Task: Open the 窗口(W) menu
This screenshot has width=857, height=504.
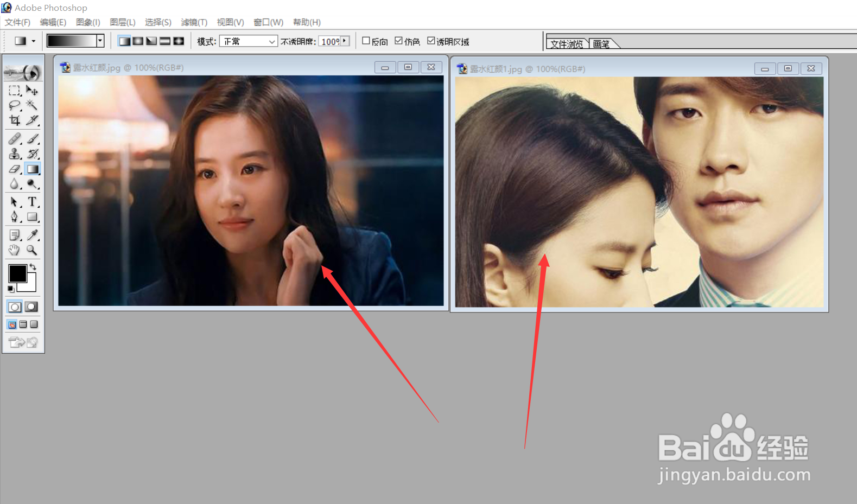Action: [269, 22]
